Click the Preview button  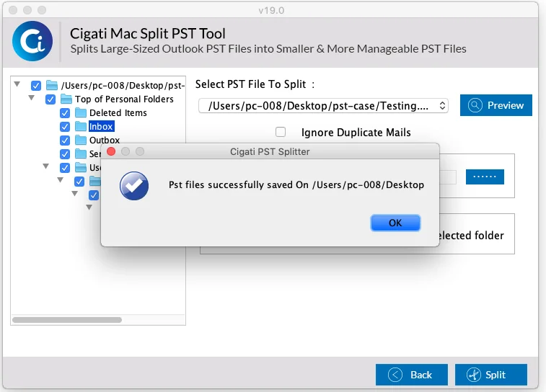496,105
